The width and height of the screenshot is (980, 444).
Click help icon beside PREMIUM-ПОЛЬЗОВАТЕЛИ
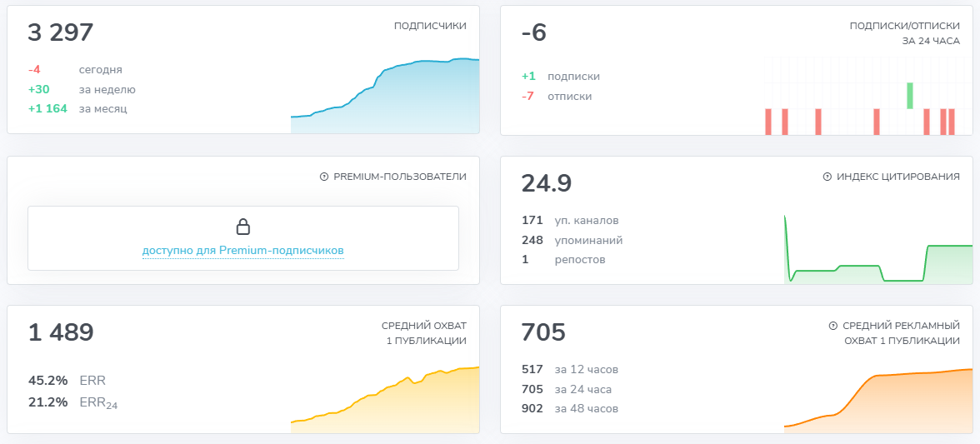point(323,177)
